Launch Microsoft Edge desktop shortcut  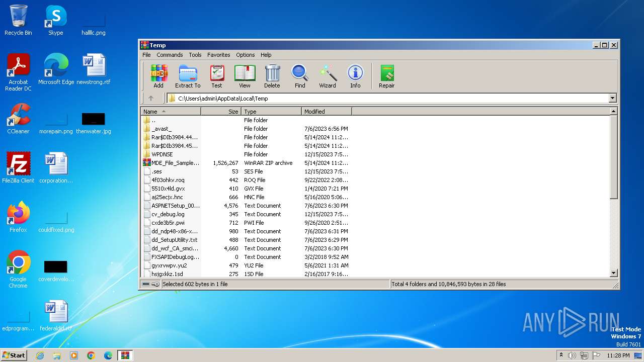pos(56,69)
